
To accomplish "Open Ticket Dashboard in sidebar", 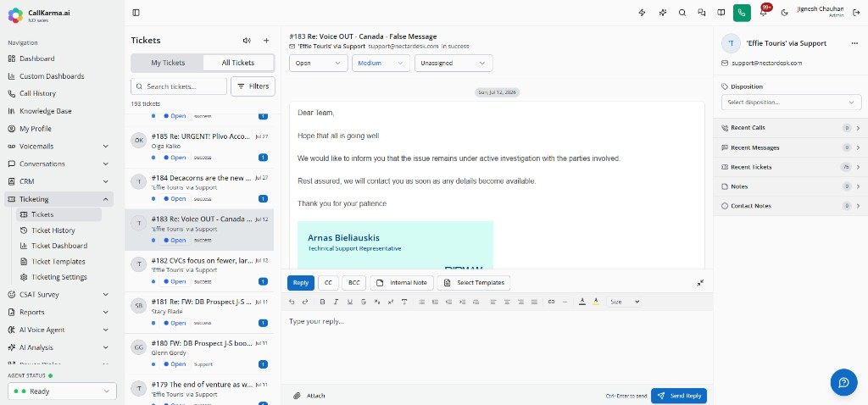I will point(58,246).
